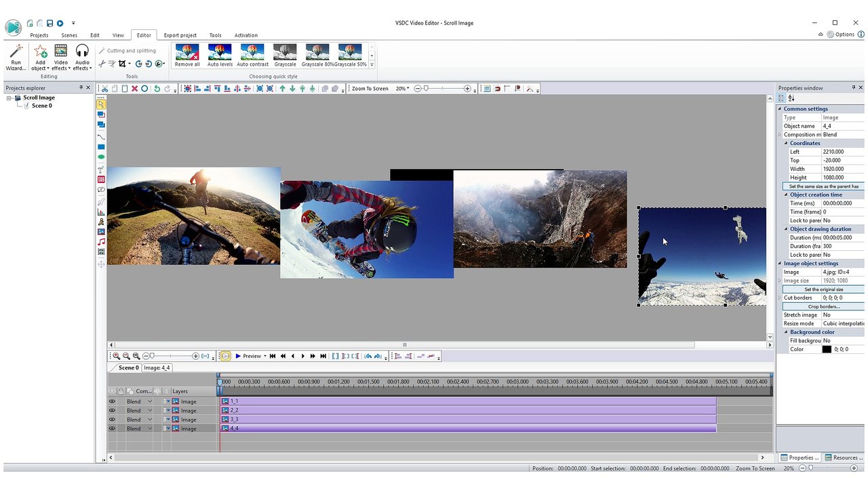Open the Preview dropdown arrow

[x=265, y=356]
